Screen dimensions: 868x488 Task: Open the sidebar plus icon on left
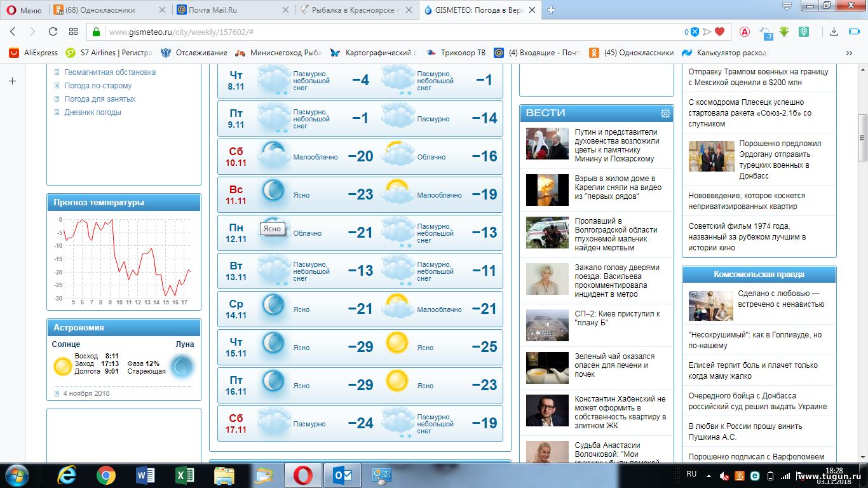pos(12,81)
